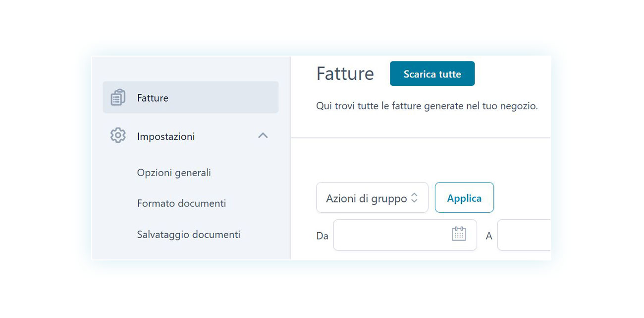
Task: Open Formato documenti settings
Action: [181, 203]
